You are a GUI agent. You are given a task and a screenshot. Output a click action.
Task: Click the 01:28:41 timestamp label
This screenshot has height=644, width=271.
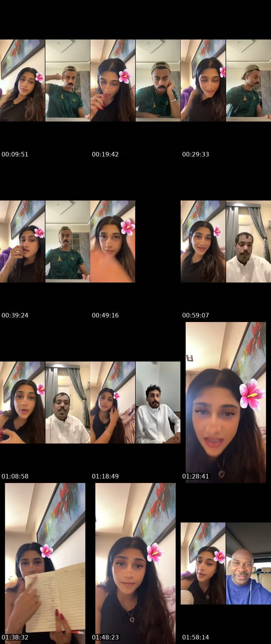coord(196,476)
